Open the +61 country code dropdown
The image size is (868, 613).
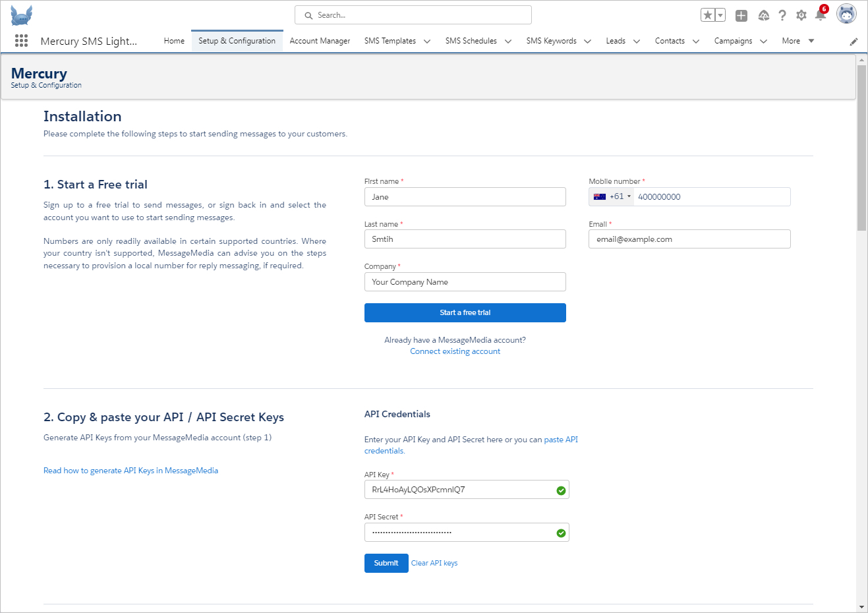pyautogui.click(x=612, y=196)
